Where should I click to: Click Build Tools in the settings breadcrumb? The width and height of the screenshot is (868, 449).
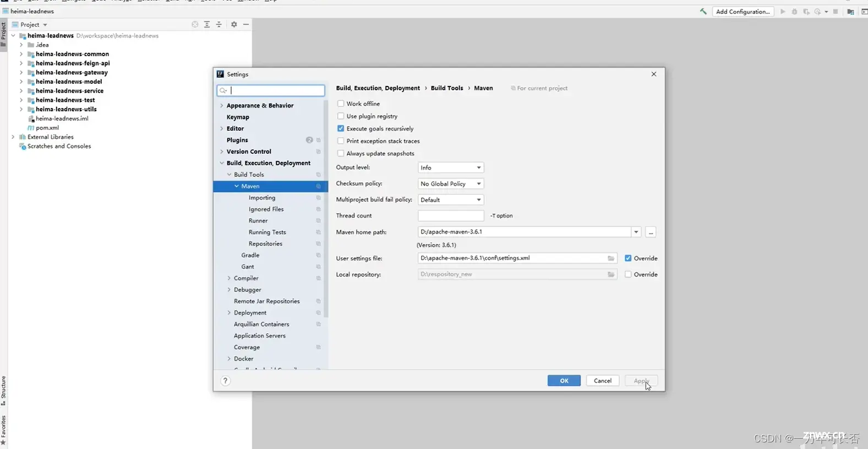pyautogui.click(x=447, y=88)
